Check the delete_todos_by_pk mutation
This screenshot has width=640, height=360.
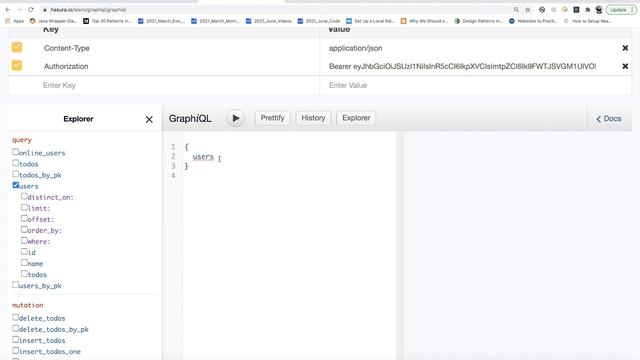pyautogui.click(x=16, y=328)
